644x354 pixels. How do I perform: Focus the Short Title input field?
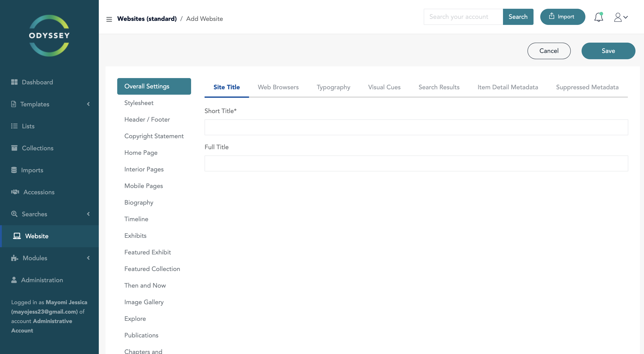tap(416, 127)
